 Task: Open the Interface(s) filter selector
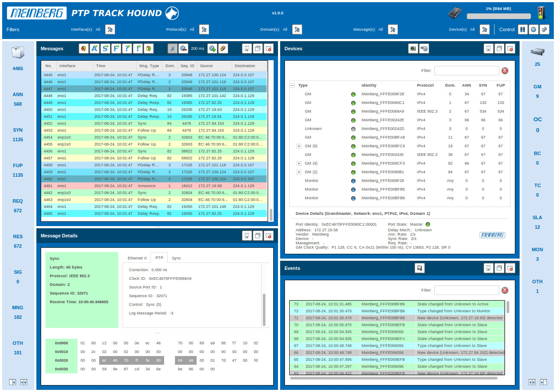110,29
